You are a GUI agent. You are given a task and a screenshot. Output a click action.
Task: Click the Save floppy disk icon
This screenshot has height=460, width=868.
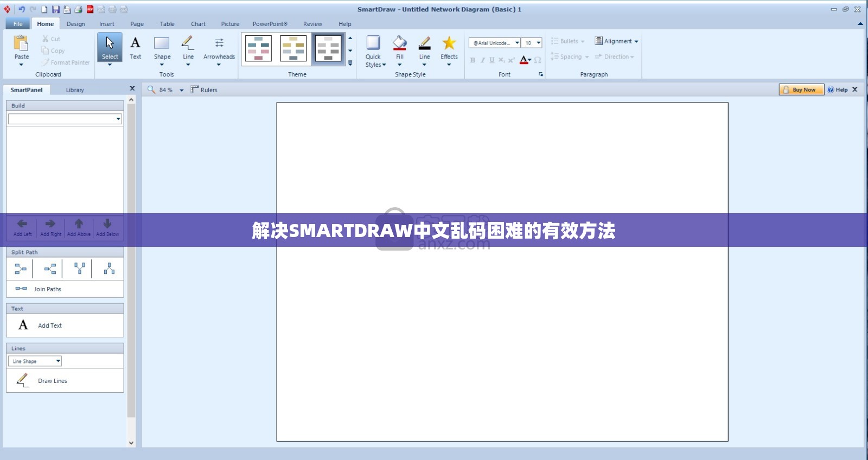click(x=56, y=9)
